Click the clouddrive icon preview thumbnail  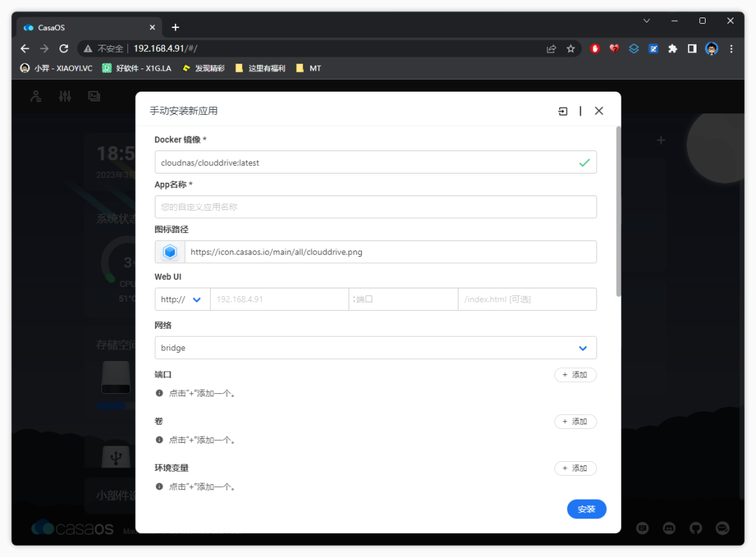click(170, 252)
